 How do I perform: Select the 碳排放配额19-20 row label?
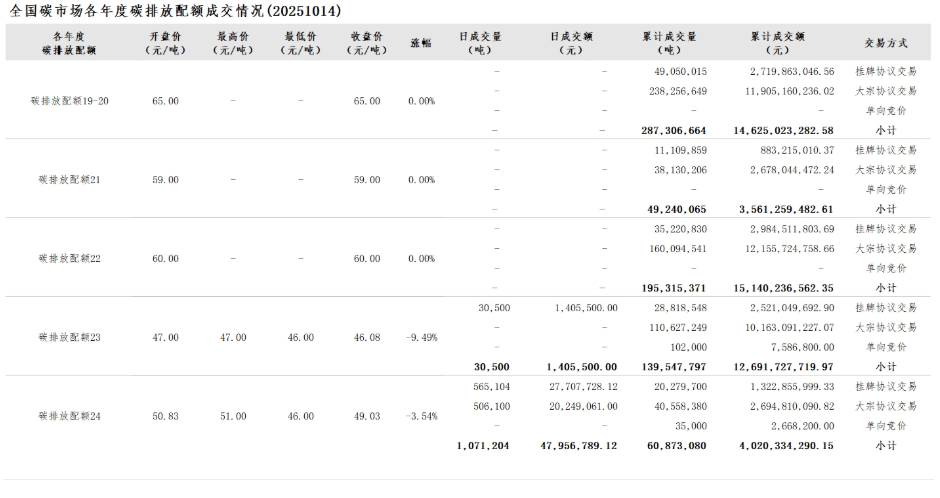pos(71,101)
